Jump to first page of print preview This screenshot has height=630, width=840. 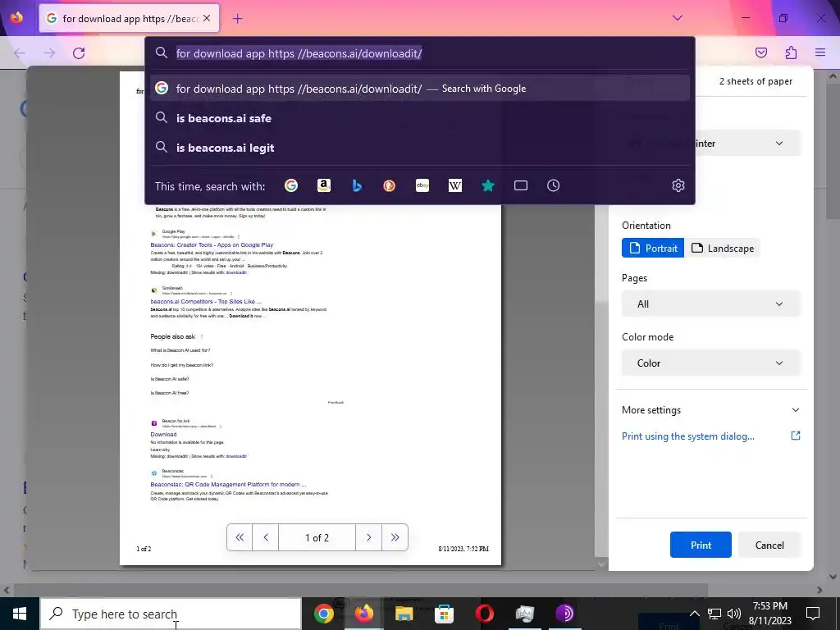coord(240,537)
